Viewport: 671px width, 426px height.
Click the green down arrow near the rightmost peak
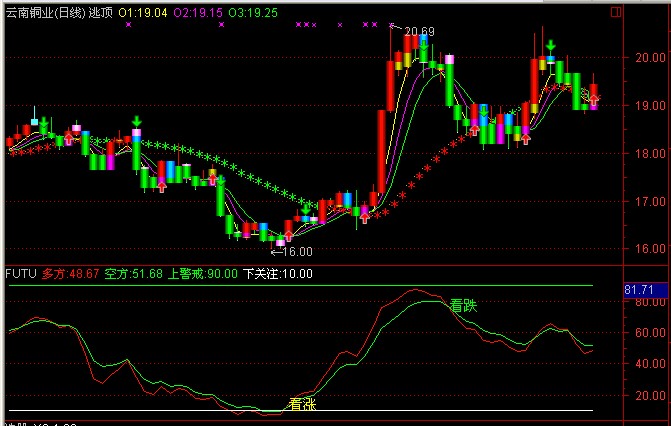click(x=550, y=46)
